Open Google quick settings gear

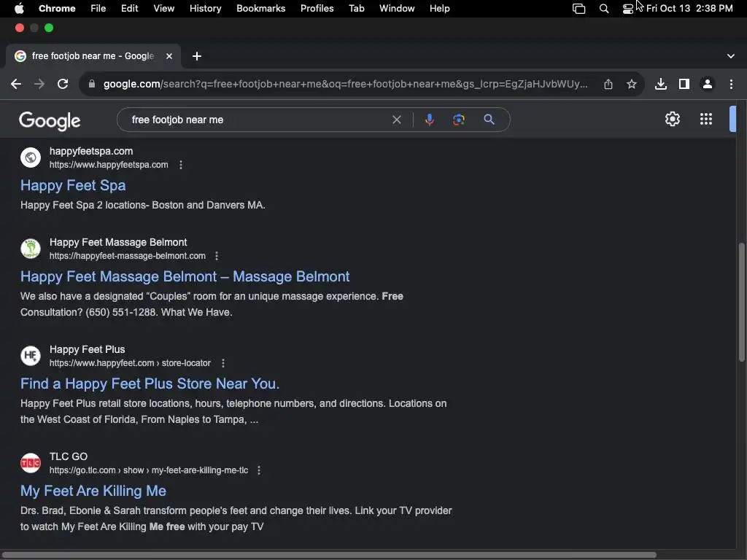point(672,119)
